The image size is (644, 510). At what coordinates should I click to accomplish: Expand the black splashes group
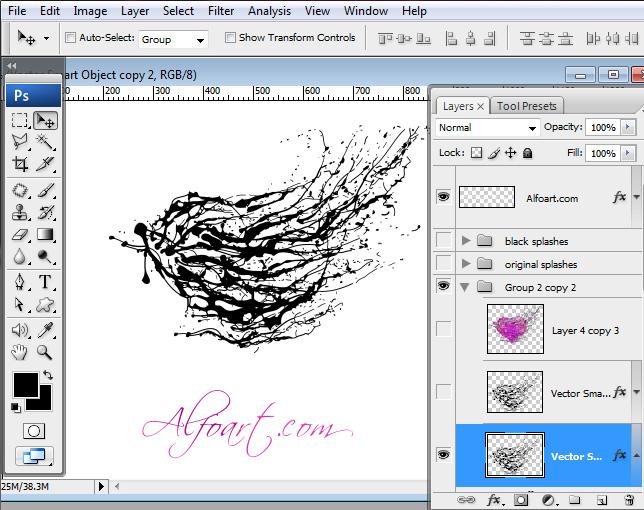466,241
